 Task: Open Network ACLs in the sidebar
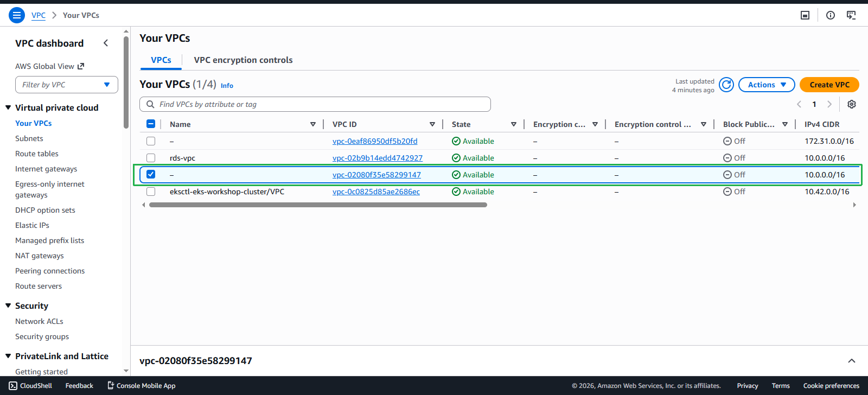pyautogui.click(x=39, y=321)
